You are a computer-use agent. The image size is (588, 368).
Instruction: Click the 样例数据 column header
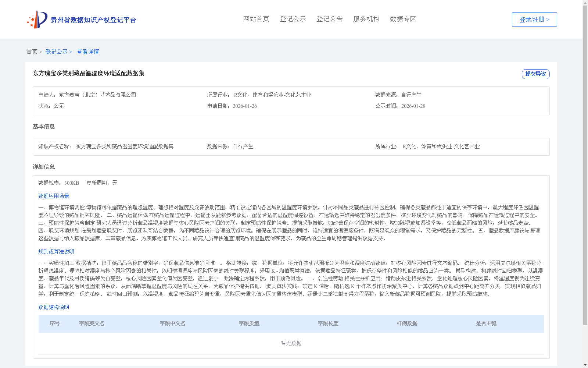[407, 323]
